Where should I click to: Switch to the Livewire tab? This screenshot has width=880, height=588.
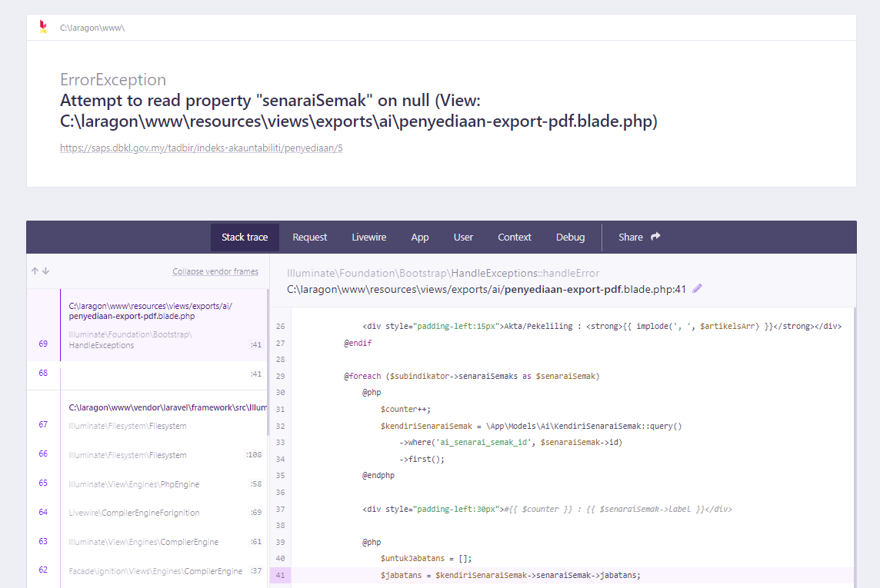click(369, 238)
